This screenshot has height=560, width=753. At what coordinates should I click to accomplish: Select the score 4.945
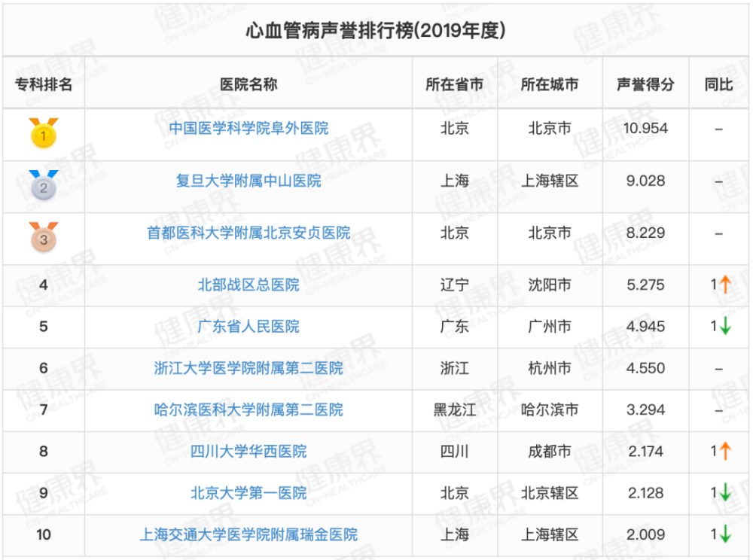point(645,327)
